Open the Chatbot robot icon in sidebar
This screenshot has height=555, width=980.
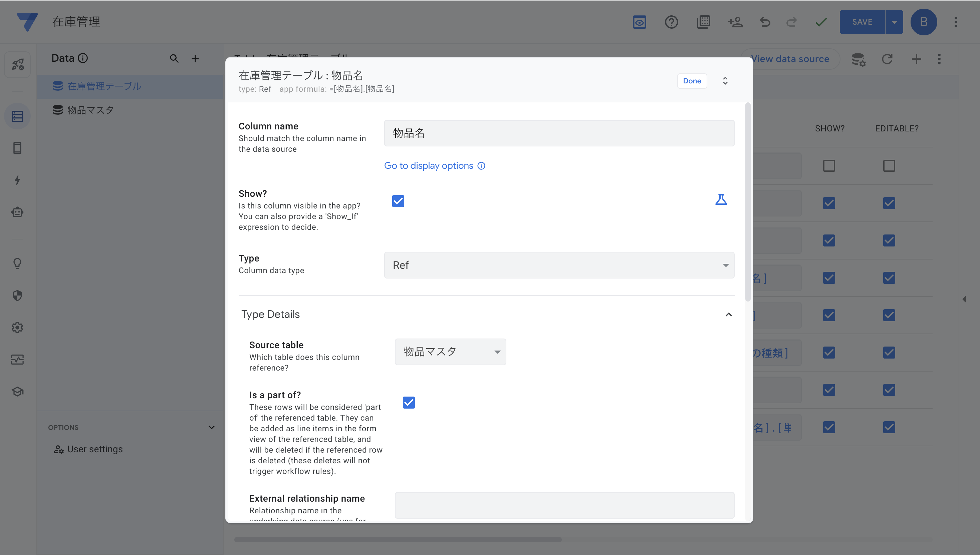17,212
